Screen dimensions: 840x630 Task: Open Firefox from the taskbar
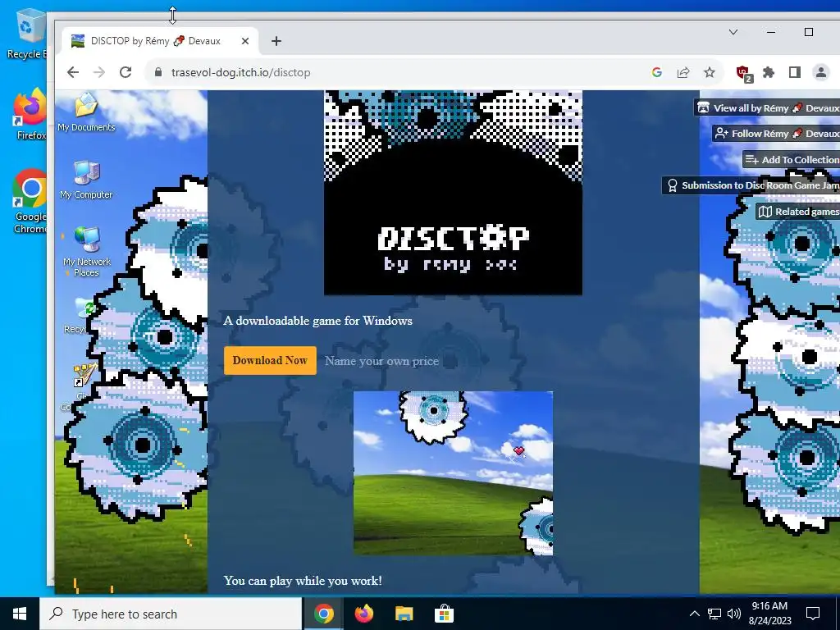point(363,614)
